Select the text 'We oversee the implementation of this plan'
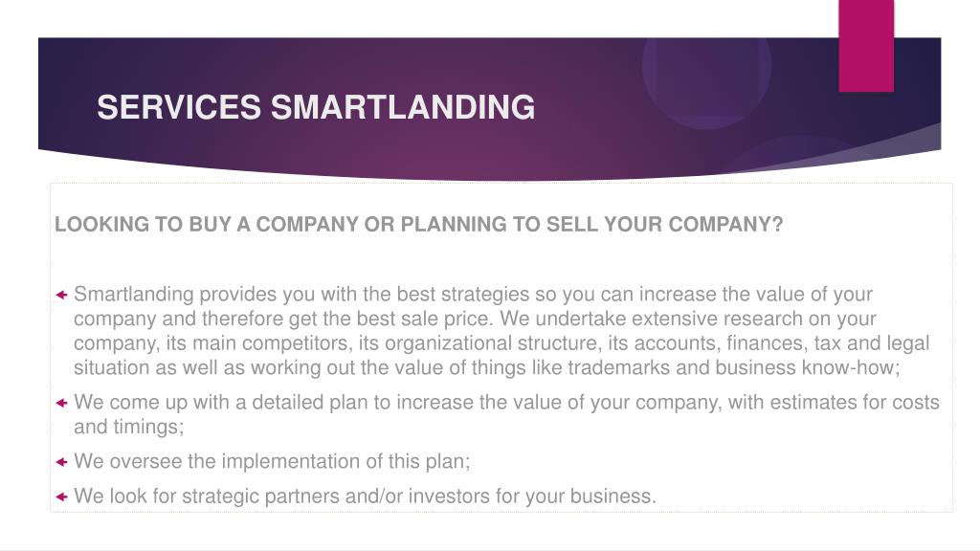980x551 pixels. (x=271, y=462)
